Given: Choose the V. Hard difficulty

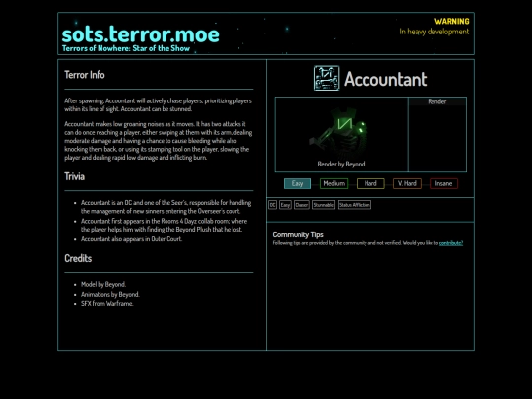Looking at the screenshot, I should [x=407, y=184].
